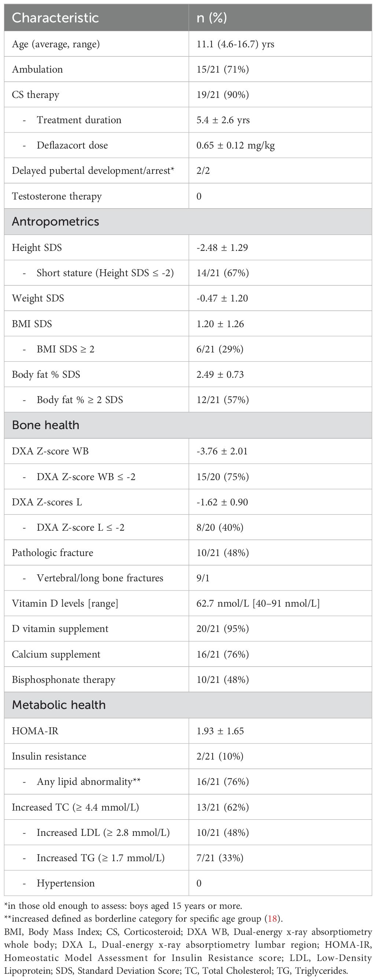The height and width of the screenshot is (980, 376).
Task: Click the Pathologic fracture row label
Action: [x=52, y=552]
